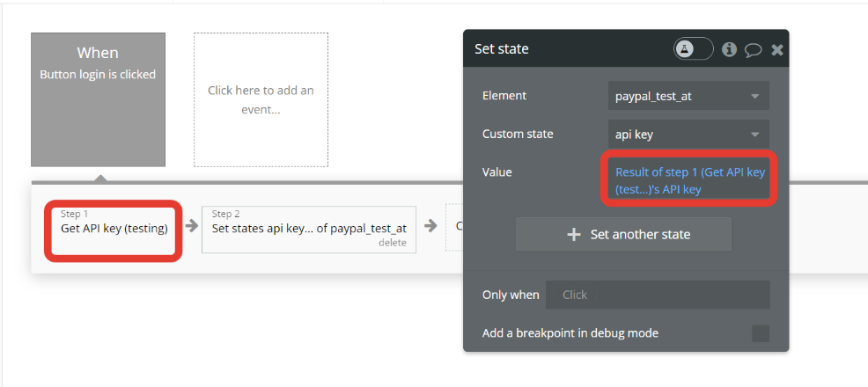Image resolution: width=868 pixels, height=387 pixels.
Task: Select the When Button login is clicked event
Action: pyautogui.click(x=98, y=99)
